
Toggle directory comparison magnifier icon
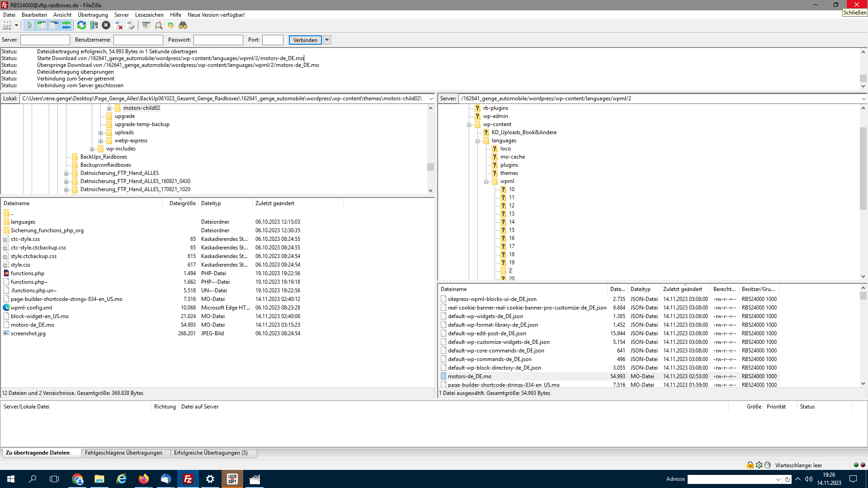(158, 25)
